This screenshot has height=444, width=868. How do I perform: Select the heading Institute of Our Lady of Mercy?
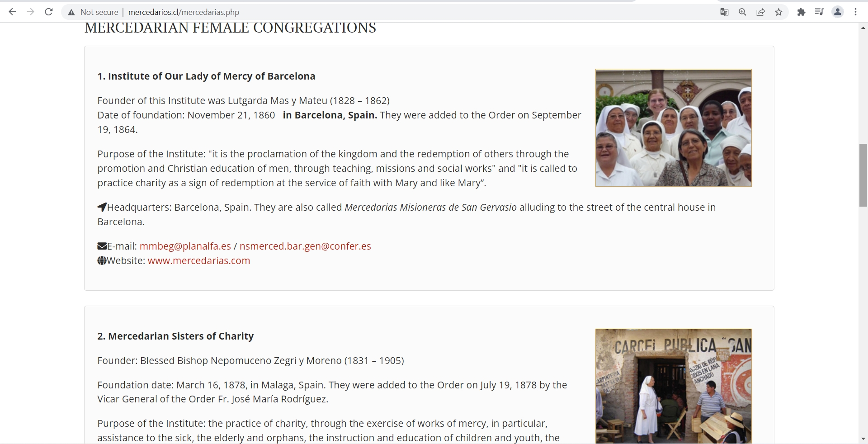point(206,76)
